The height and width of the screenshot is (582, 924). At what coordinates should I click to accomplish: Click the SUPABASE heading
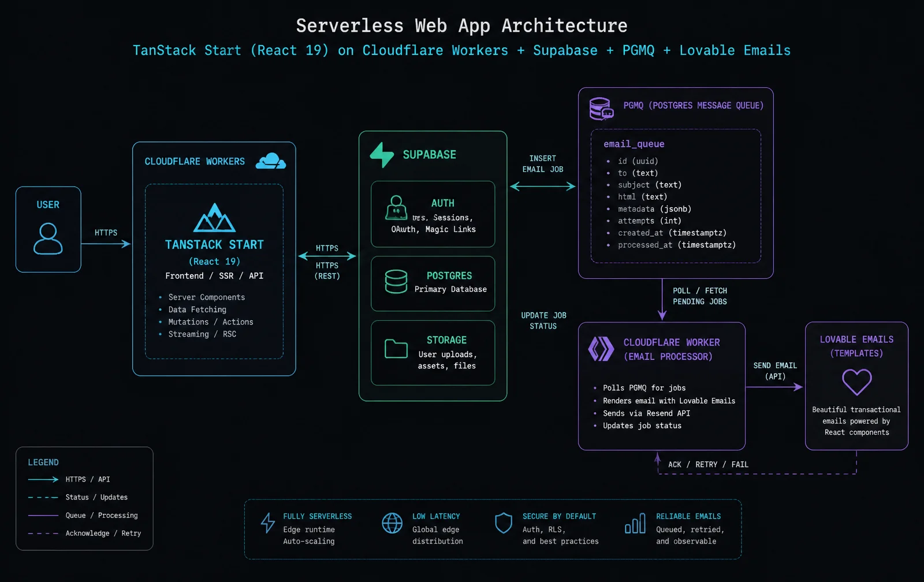(x=430, y=155)
